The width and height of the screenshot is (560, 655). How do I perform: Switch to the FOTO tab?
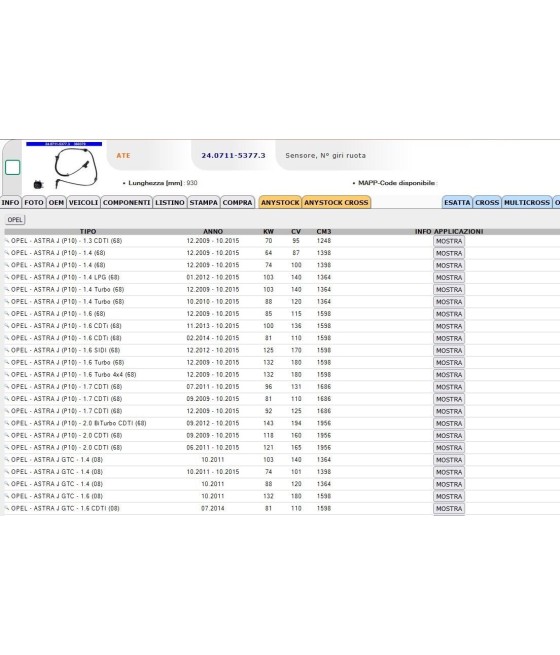coord(34,202)
